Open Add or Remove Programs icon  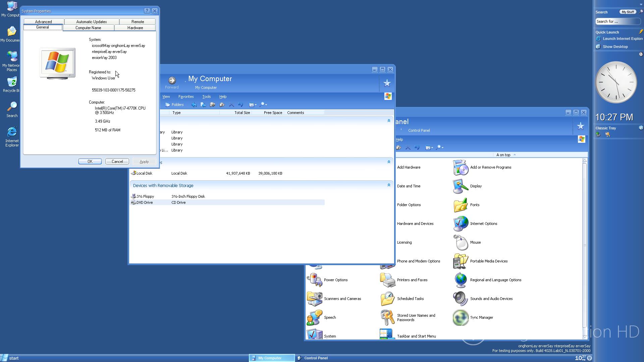click(461, 167)
